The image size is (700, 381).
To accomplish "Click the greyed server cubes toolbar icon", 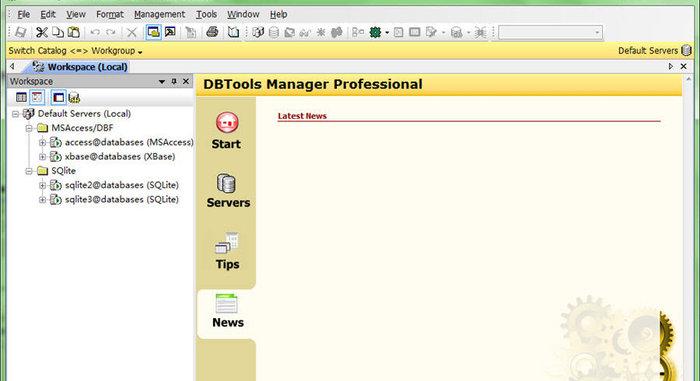I will [258, 32].
